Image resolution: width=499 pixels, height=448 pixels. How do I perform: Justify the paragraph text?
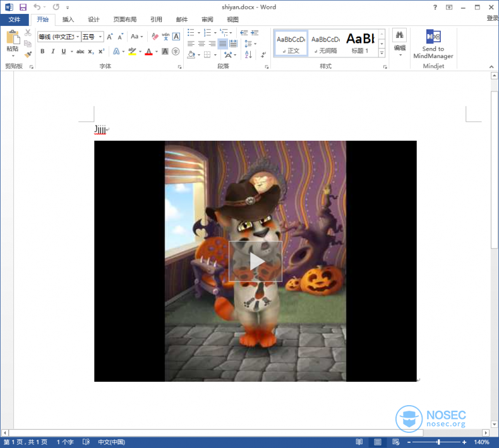(223, 44)
